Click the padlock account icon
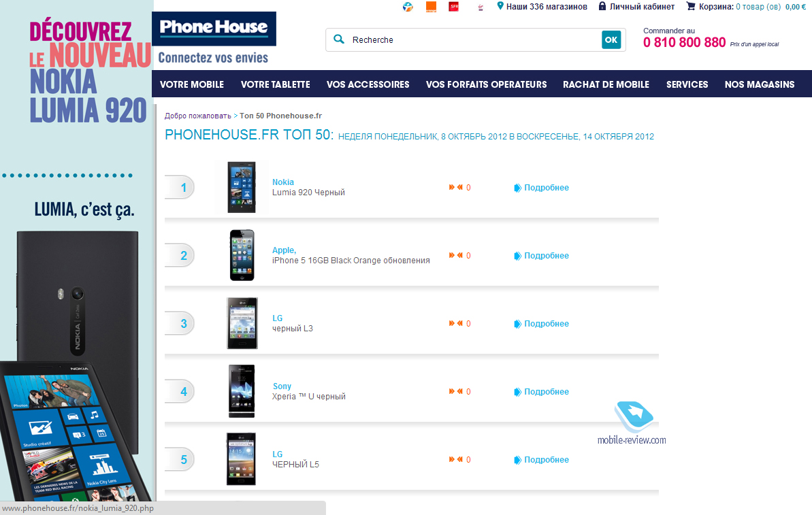The width and height of the screenshot is (812, 515). pos(602,6)
